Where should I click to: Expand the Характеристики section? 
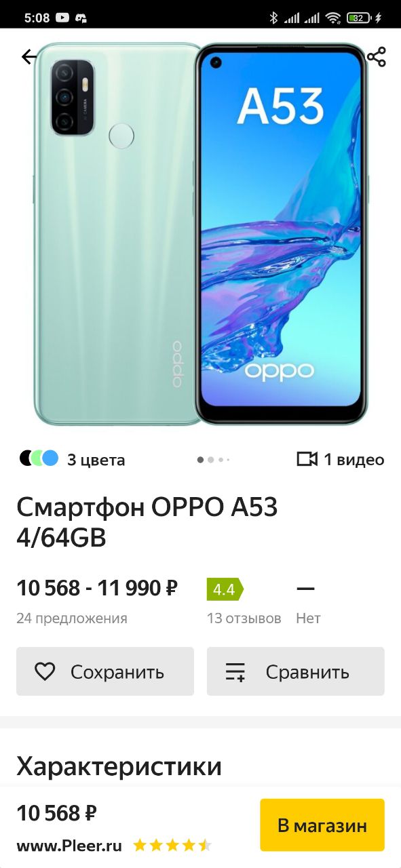pos(119,767)
